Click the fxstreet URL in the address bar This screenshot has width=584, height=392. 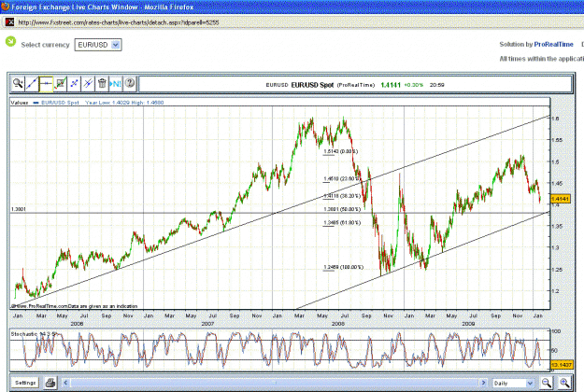coord(119,22)
